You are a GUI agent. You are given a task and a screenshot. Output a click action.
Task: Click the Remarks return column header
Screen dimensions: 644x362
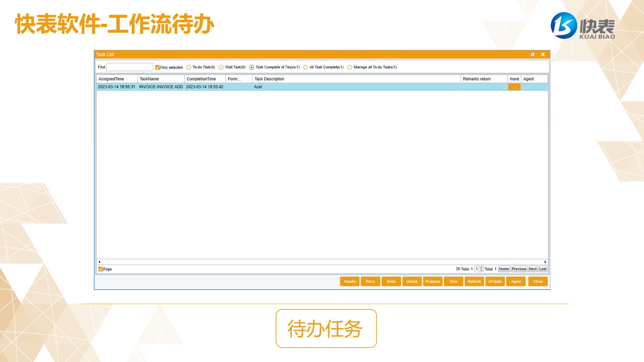click(x=484, y=79)
